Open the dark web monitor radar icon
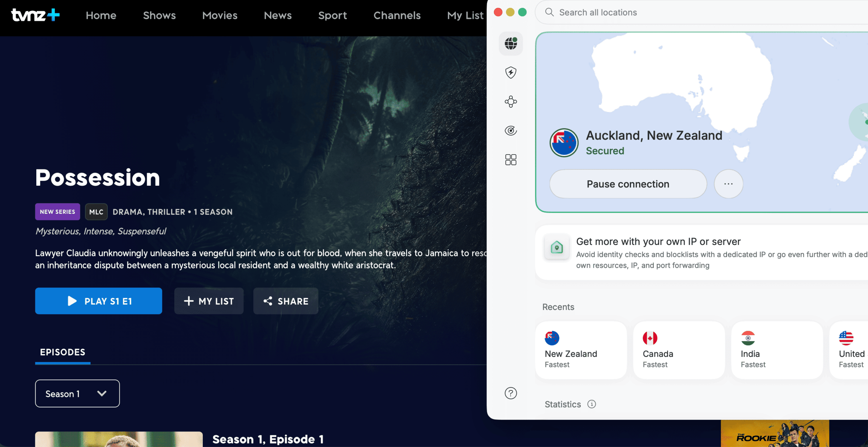The height and width of the screenshot is (447, 868). [x=511, y=130]
